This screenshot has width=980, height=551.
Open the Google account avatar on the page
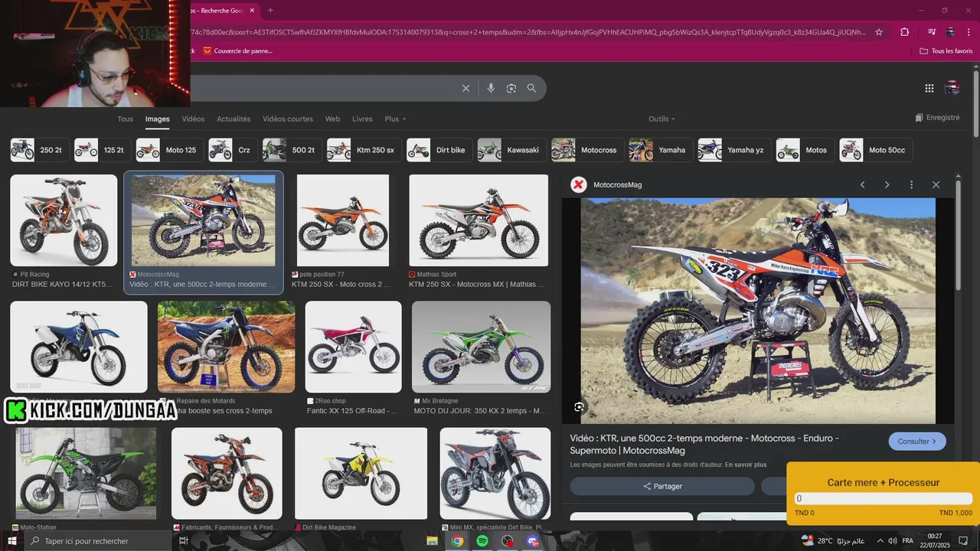tap(952, 88)
